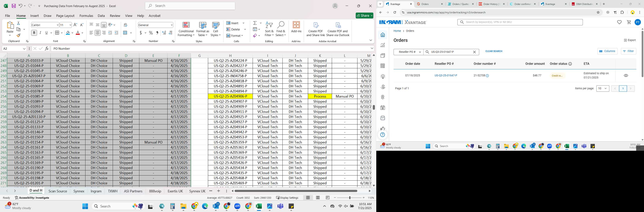This screenshot has width=644, height=212.
Task: Switch to Order History browser tab
Action: (x=491, y=4)
